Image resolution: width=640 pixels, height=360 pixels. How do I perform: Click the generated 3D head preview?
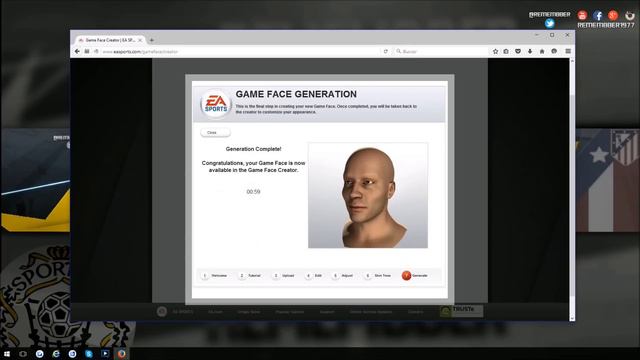point(368,195)
